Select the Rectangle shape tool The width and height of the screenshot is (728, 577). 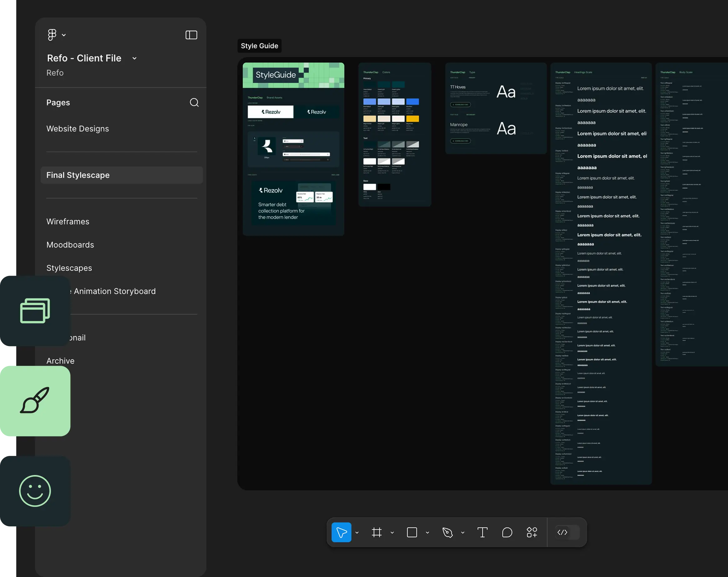[x=412, y=532]
